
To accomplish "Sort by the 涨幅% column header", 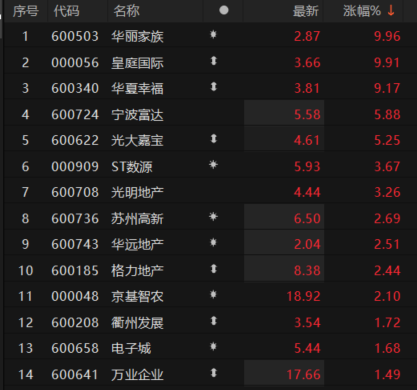I will (x=362, y=11).
